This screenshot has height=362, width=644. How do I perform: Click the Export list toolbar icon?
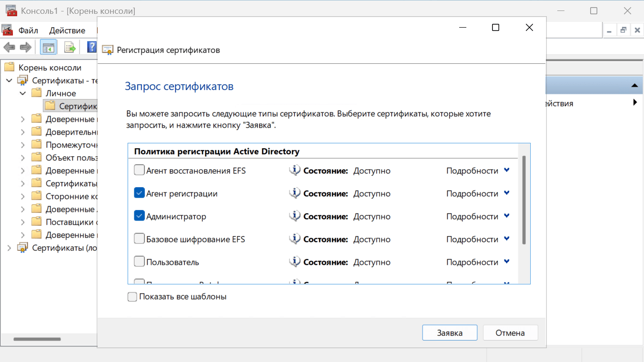pos(70,47)
